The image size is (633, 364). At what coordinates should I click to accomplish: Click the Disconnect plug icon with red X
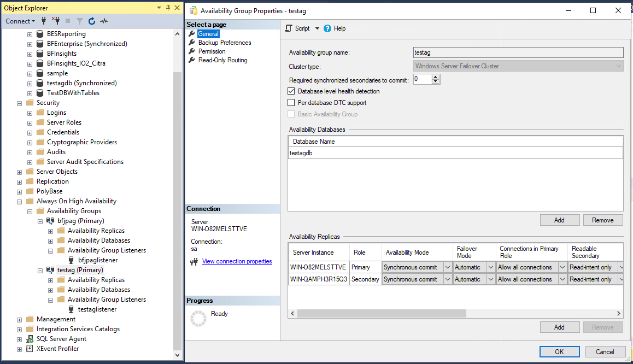click(55, 21)
